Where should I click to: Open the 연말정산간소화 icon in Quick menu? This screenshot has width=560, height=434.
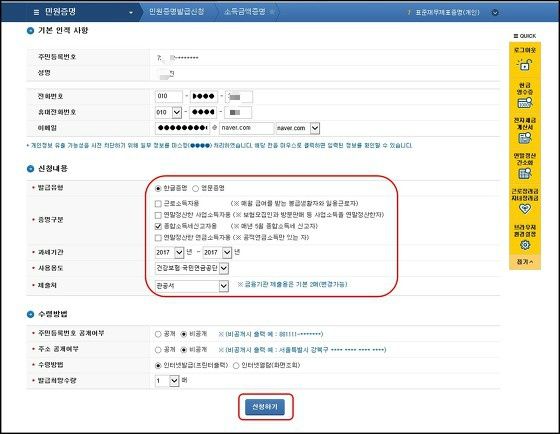[525, 174]
